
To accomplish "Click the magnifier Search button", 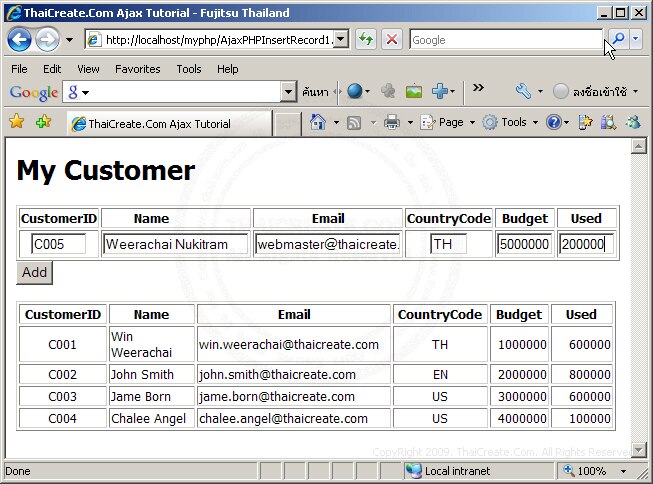I will click(618, 39).
